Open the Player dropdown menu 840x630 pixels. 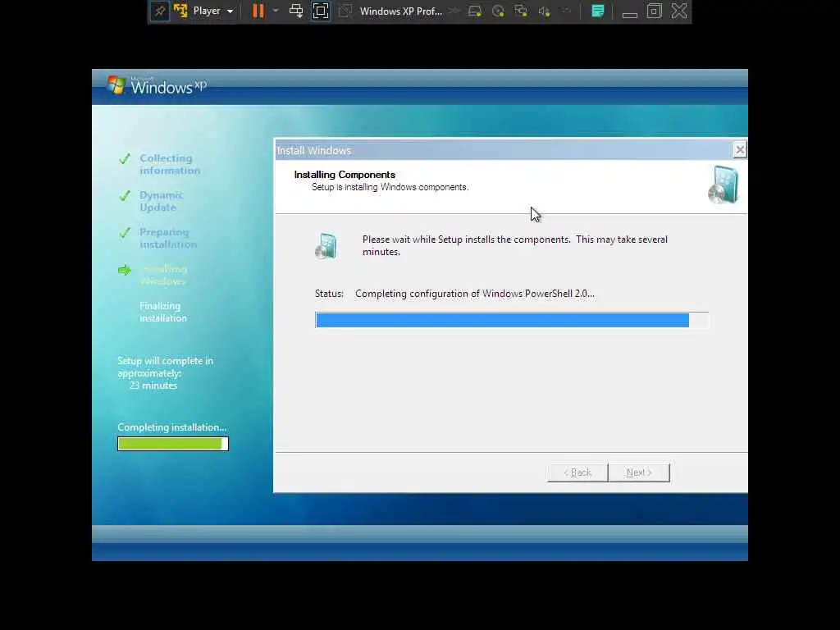[213, 11]
